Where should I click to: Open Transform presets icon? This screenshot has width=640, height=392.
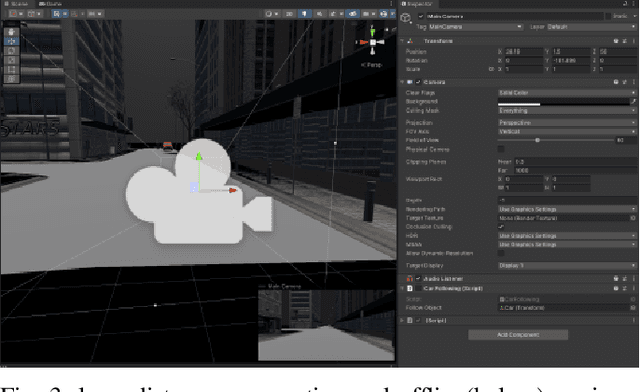[x=625, y=41]
